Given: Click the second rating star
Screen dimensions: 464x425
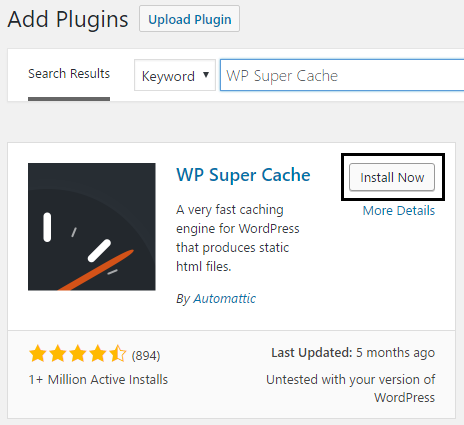Looking at the screenshot, I should coord(58,354).
